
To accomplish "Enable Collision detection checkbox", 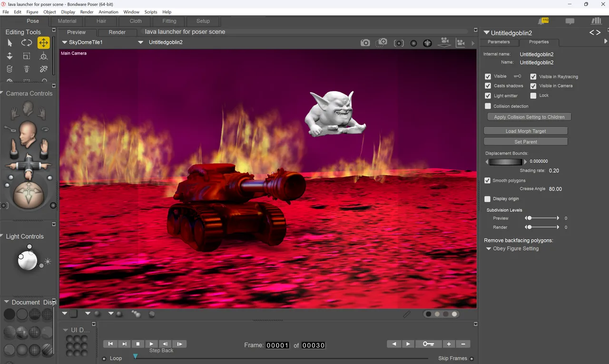I will click(488, 106).
